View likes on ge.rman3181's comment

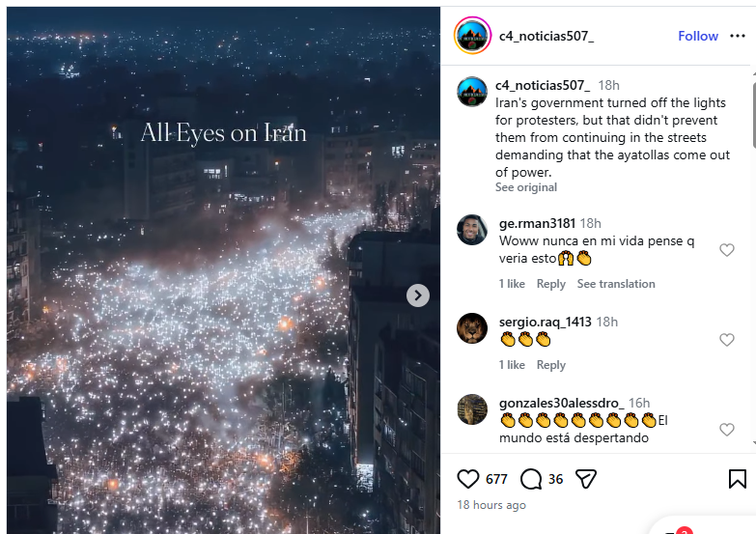pos(512,284)
